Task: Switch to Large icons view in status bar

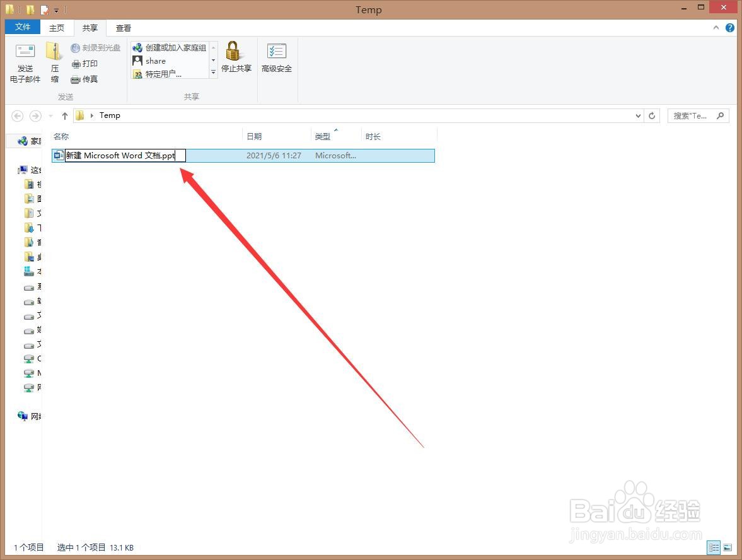Action: [728, 547]
